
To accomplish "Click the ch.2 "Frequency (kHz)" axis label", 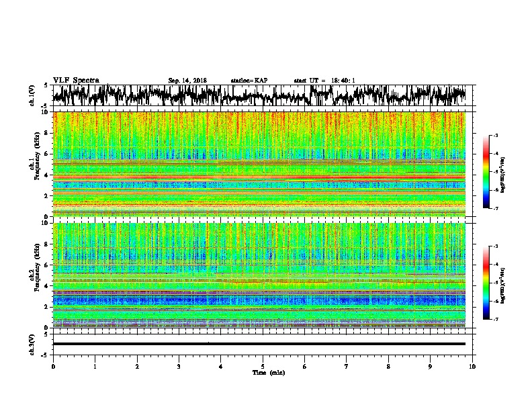I will pyautogui.click(x=37, y=267).
